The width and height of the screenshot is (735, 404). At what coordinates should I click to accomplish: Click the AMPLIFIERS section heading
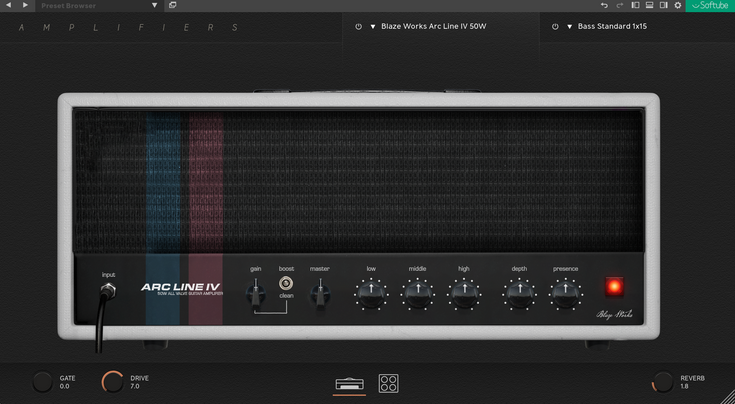point(129,28)
